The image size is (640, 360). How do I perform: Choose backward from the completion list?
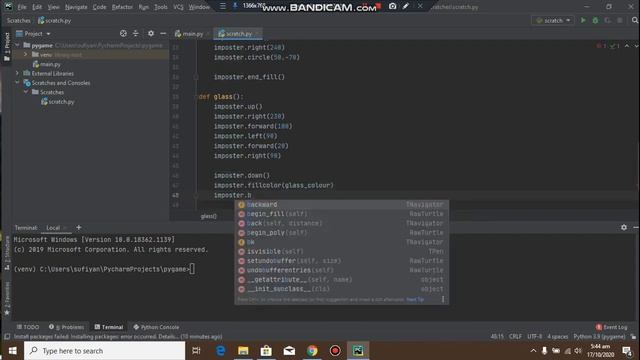coord(341,204)
